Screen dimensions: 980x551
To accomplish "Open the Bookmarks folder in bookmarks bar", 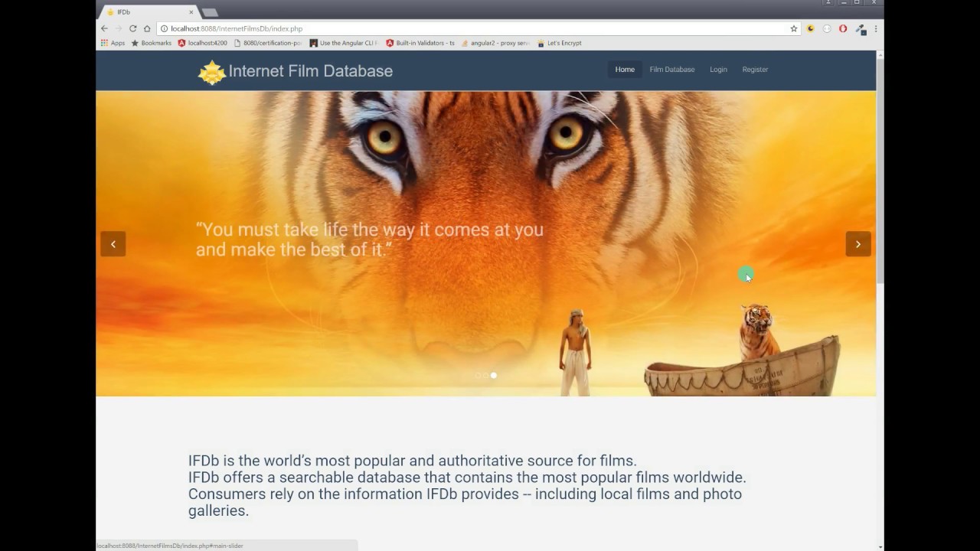I will point(152,43).
